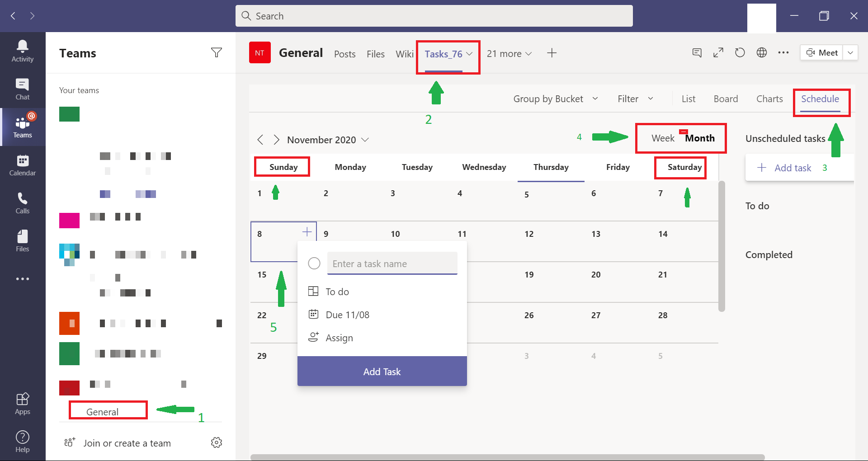Screen dimensions: 868x461
Task: Open the Calendar sidebar icon
Action: pos(23,165)
